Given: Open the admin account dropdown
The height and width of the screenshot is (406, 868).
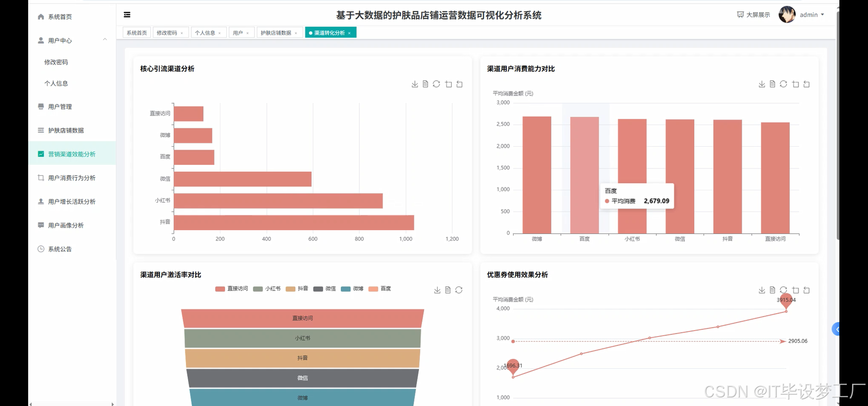Looking at the screenshot, I should click(812, 15).
